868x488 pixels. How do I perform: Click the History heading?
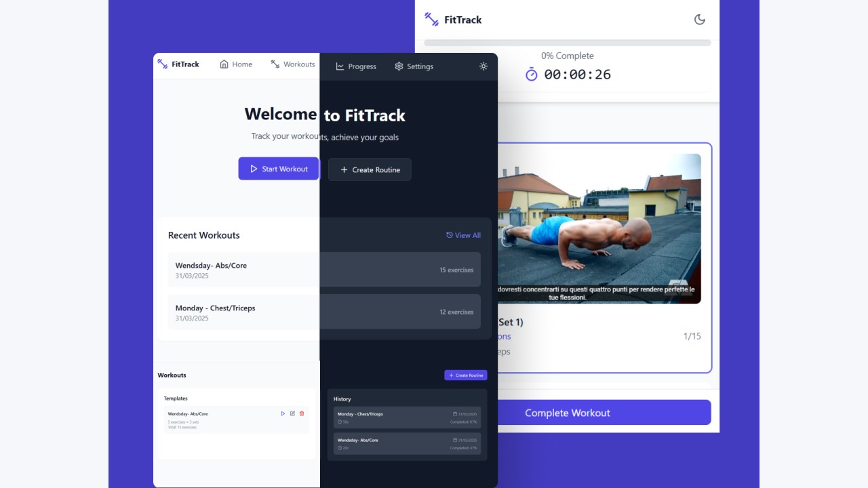point(342,399)
